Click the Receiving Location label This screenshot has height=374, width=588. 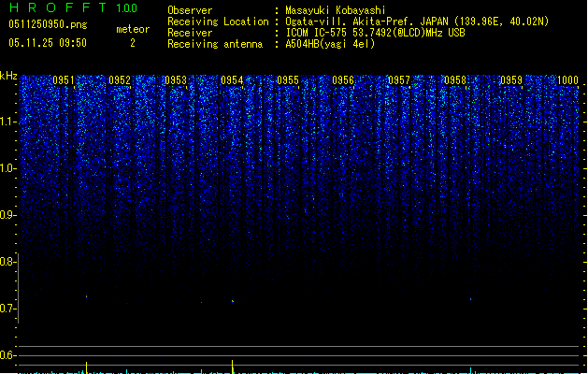218,22
